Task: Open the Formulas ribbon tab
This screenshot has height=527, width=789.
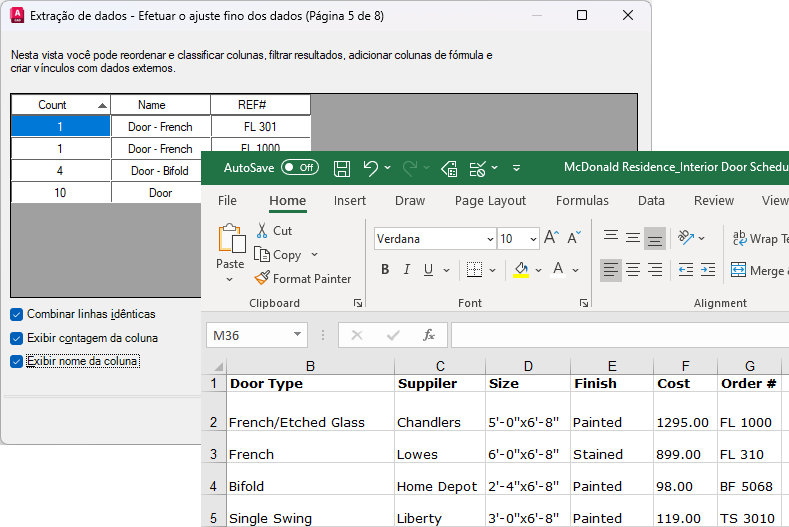Action: pyautogui.click(x=582, y=200)
